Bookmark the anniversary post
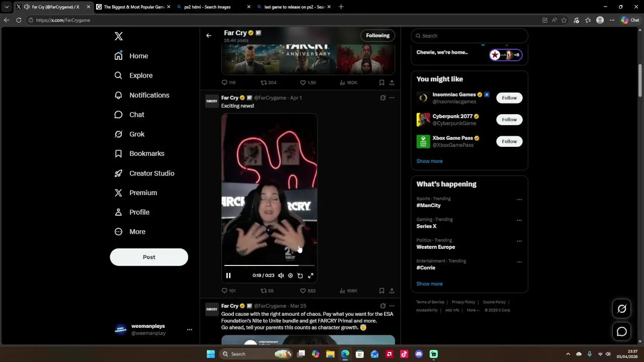 tap(382, 82)
